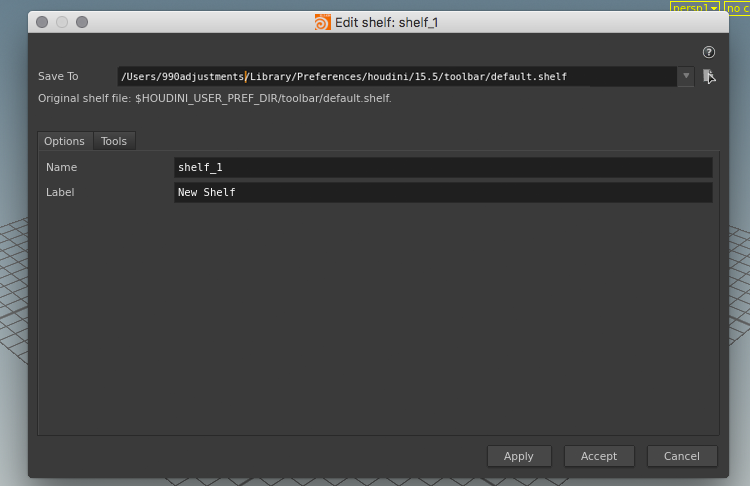Expand the Save To path dropdown arrow
The height and width of the screenshot is (486, 750).
pyautogui.click(x=686, y=77)
